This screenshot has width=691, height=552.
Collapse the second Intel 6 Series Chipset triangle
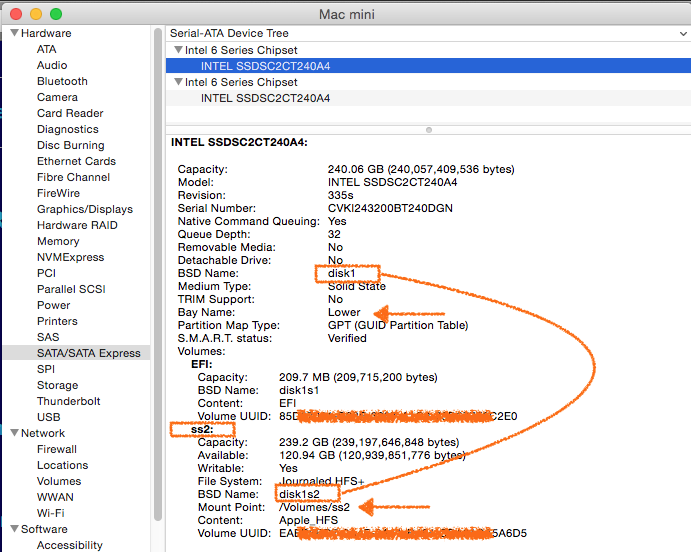pyautogui.click(x=178, y=82)
